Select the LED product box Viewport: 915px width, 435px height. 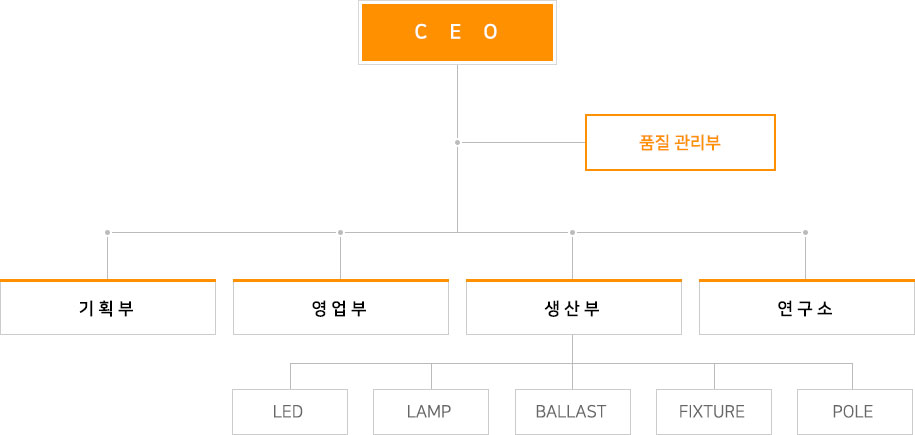pyautogui.click(x=289, y=411)
